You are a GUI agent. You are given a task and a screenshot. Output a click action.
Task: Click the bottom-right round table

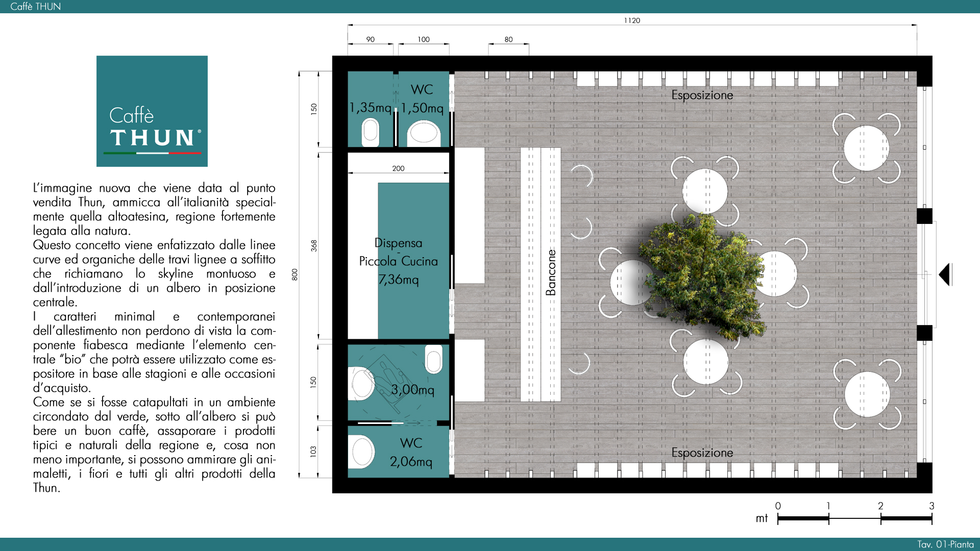tap(867, 394)
